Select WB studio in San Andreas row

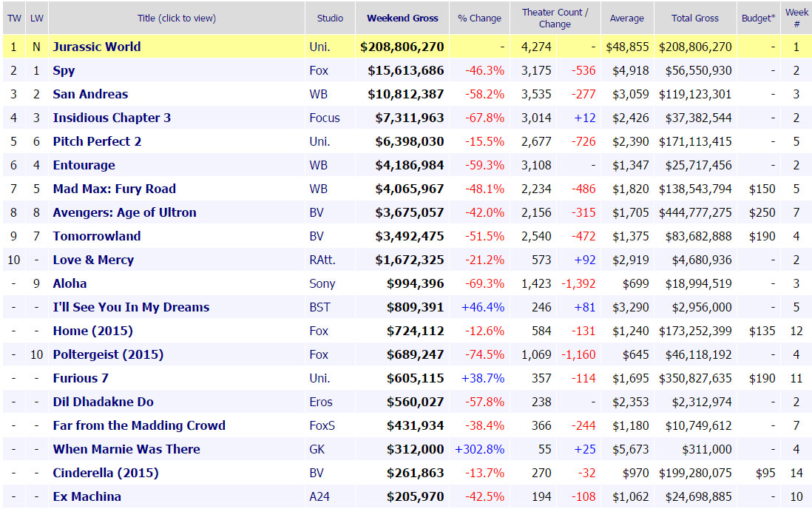coord(319,94)
